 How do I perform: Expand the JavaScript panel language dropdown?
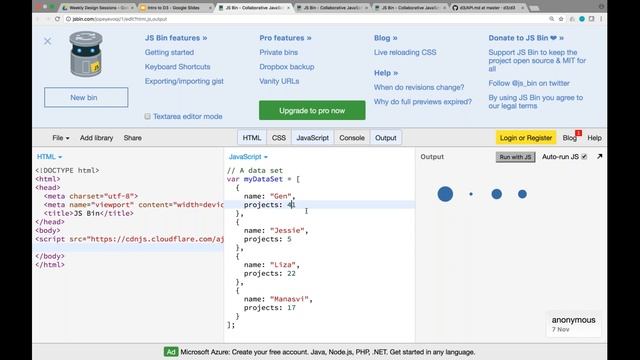pos(248,157)
